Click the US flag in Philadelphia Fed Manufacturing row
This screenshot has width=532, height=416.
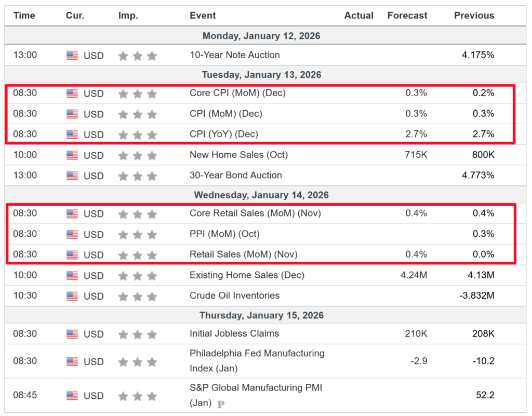72,361
